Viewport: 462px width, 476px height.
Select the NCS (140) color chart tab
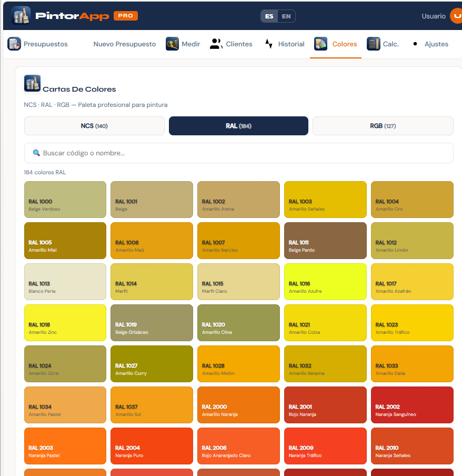[x=94, y=126]
